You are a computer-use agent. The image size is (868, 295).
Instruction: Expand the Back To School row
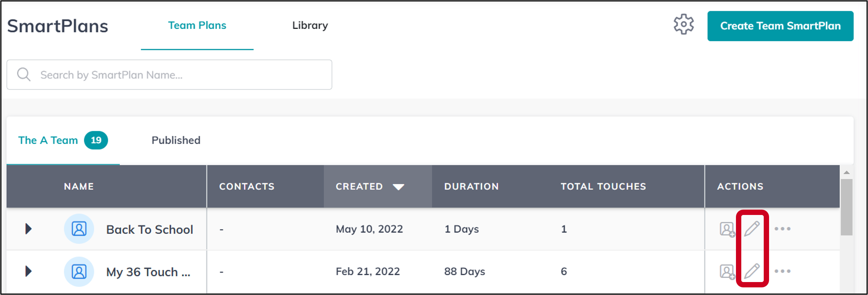[28, 229]
